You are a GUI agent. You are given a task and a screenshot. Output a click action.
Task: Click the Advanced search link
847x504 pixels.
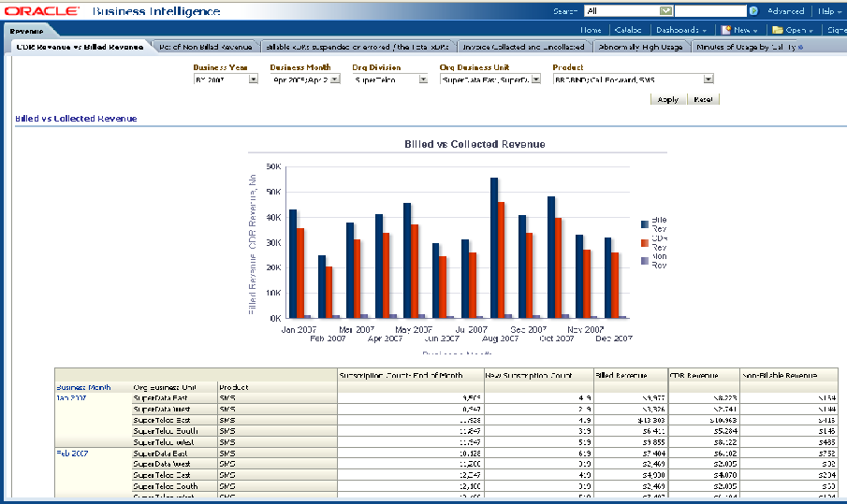point(785,11)
